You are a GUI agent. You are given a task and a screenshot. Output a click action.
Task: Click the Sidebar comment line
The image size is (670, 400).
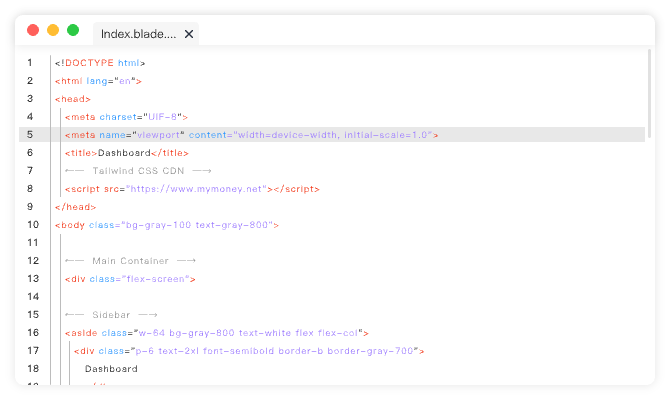tap(111, 315)
